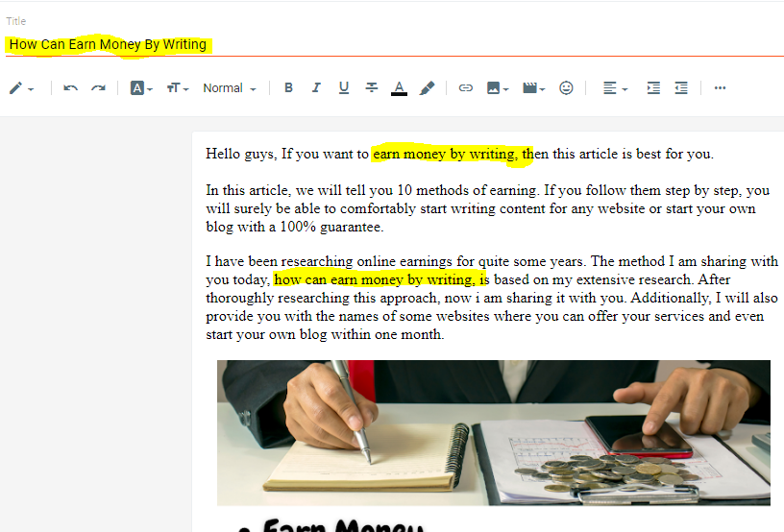Open the text color picker
Screen dimensions: 784x532
coord(399,88)
